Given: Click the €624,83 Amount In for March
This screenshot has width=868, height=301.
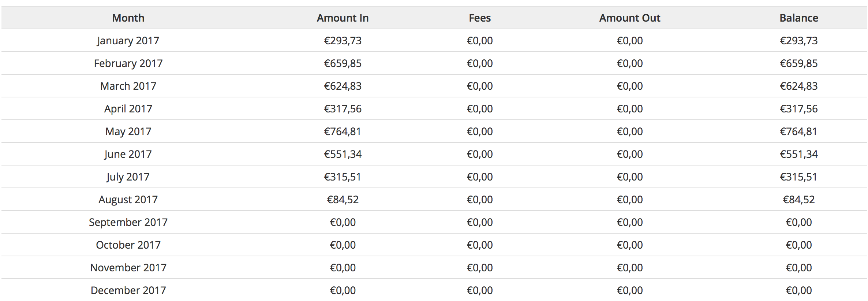Looking at the screenshot, I should click(343, 86).
